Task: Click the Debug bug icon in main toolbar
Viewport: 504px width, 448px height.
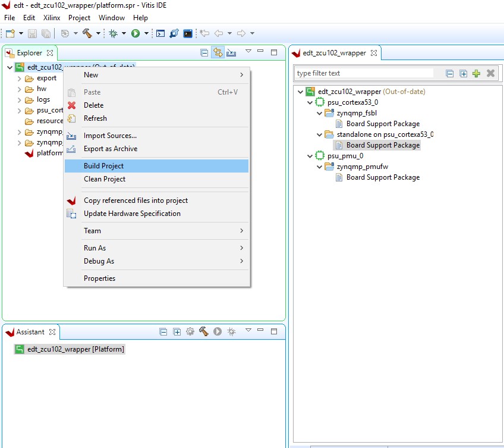Action: 113,33
